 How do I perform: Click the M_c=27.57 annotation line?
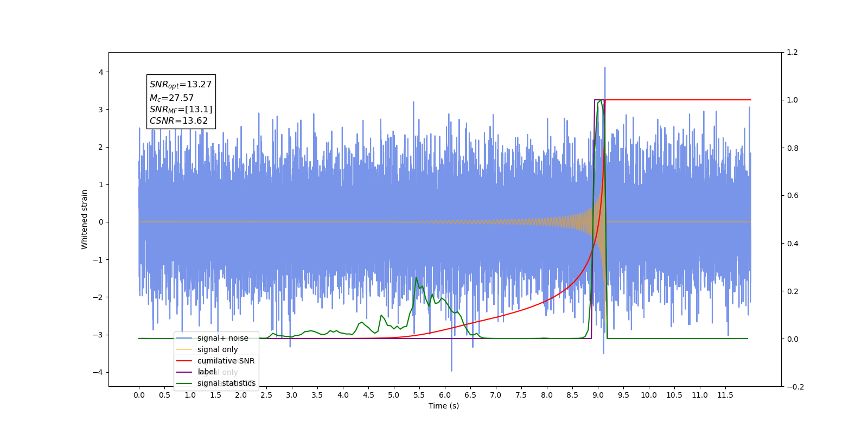pos(171,98)
